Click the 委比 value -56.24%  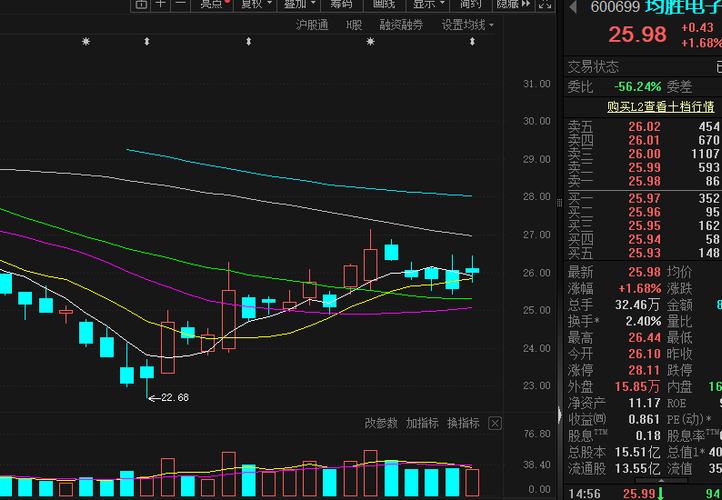coord(637,87)
